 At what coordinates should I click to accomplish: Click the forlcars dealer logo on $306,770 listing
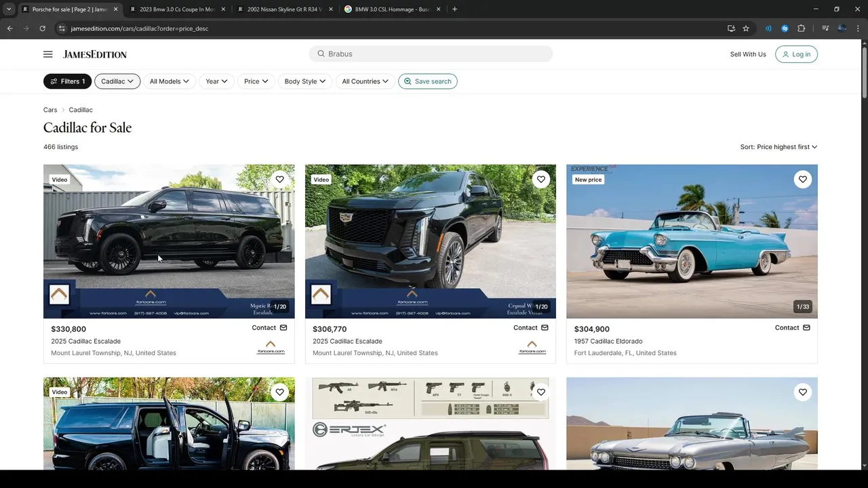tap(532, 348)
